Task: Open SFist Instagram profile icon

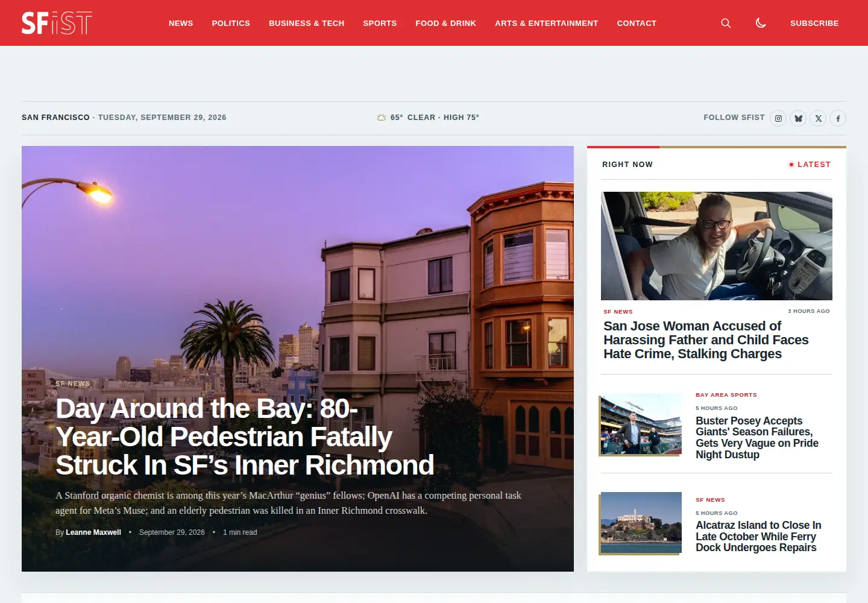Action: click(778, 118)
